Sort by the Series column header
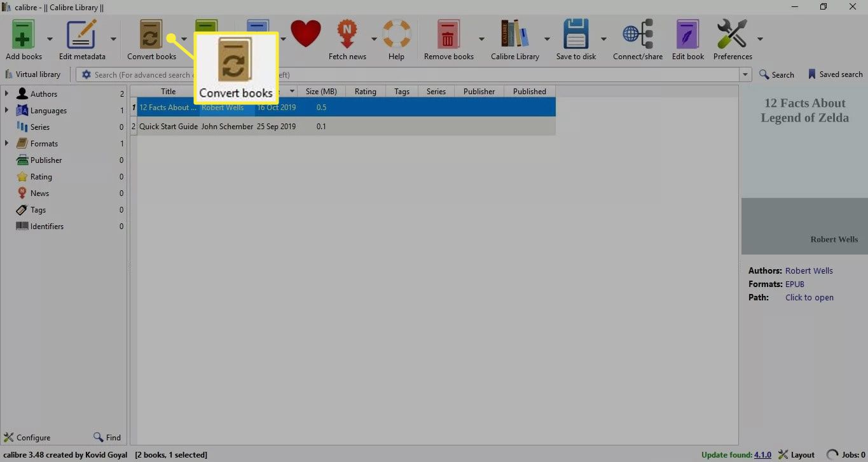 (436, 91)
